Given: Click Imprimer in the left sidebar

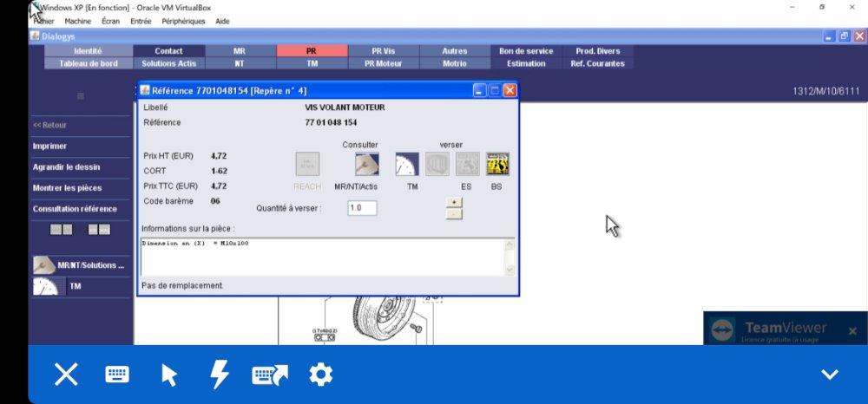Looking at the screenshot, I should (50, 146).
